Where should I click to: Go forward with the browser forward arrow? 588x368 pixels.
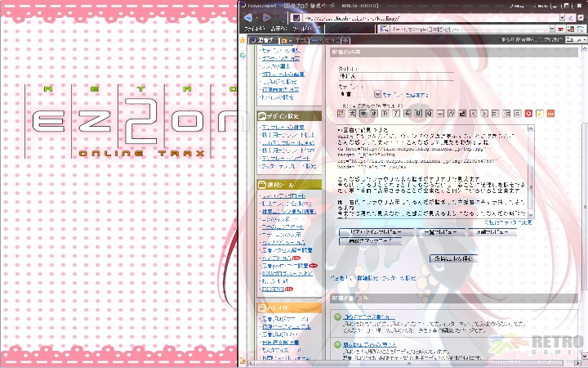pyautogui.click(x=266, y=17)
